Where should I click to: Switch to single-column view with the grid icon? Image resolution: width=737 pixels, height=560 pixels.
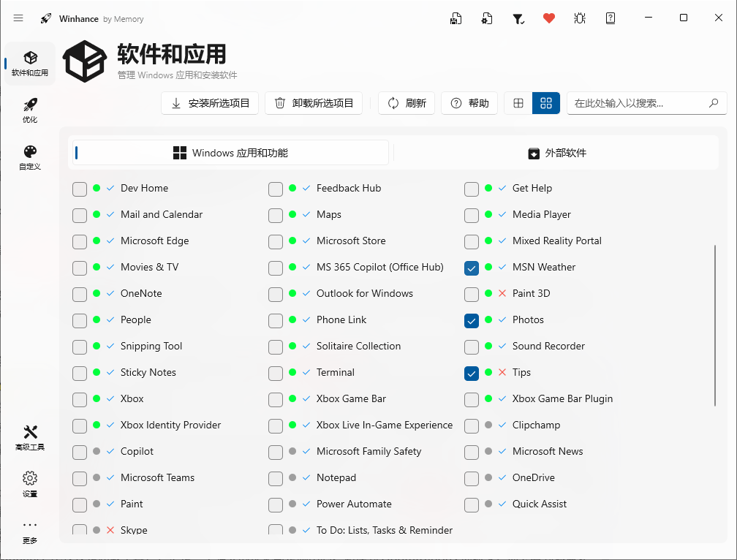(518, 103)
